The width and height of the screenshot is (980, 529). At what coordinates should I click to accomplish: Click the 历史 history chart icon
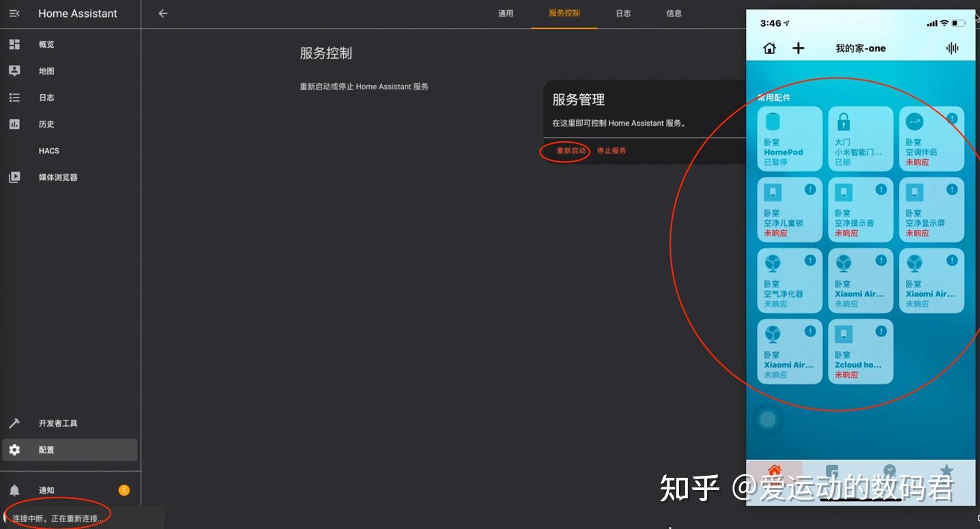point(14,124)
